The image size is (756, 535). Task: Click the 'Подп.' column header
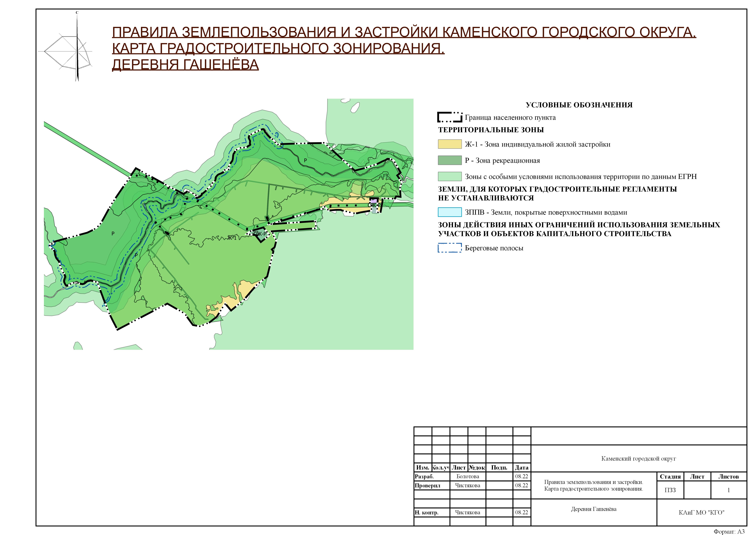[x=499, y=467]
